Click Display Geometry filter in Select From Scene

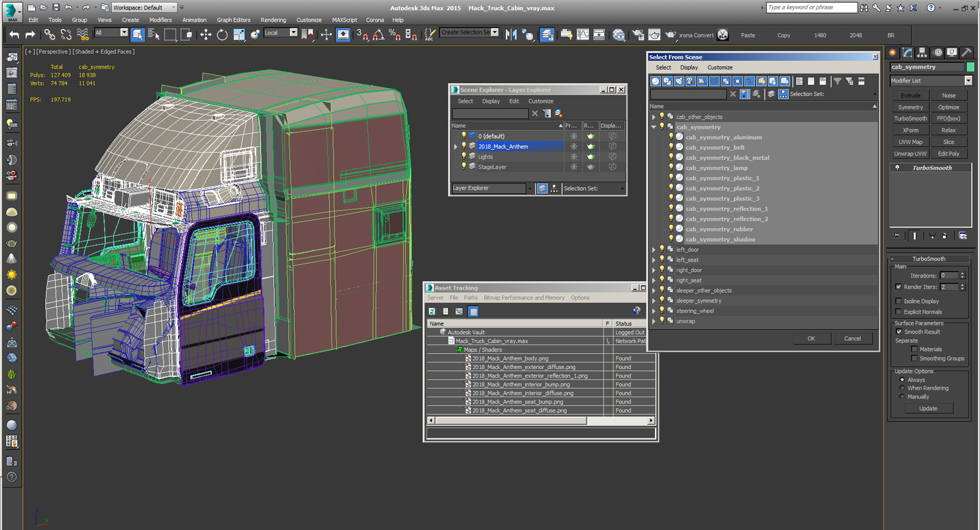point(655,81)
